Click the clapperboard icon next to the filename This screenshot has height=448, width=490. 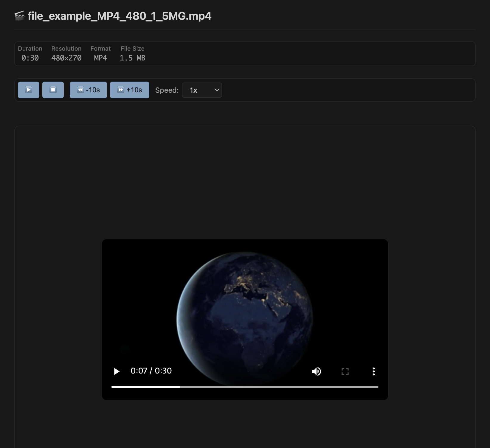tap(19, 16)
